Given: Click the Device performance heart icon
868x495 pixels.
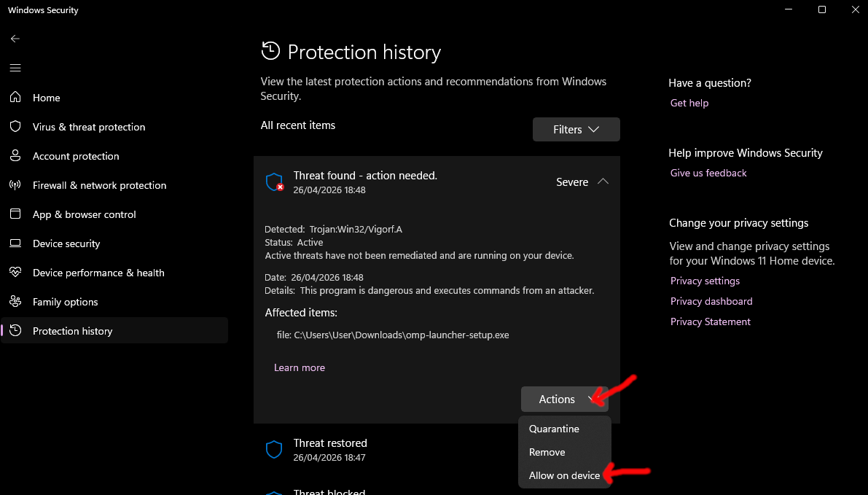Looking at the screenshot, I should tap(15, 272).
